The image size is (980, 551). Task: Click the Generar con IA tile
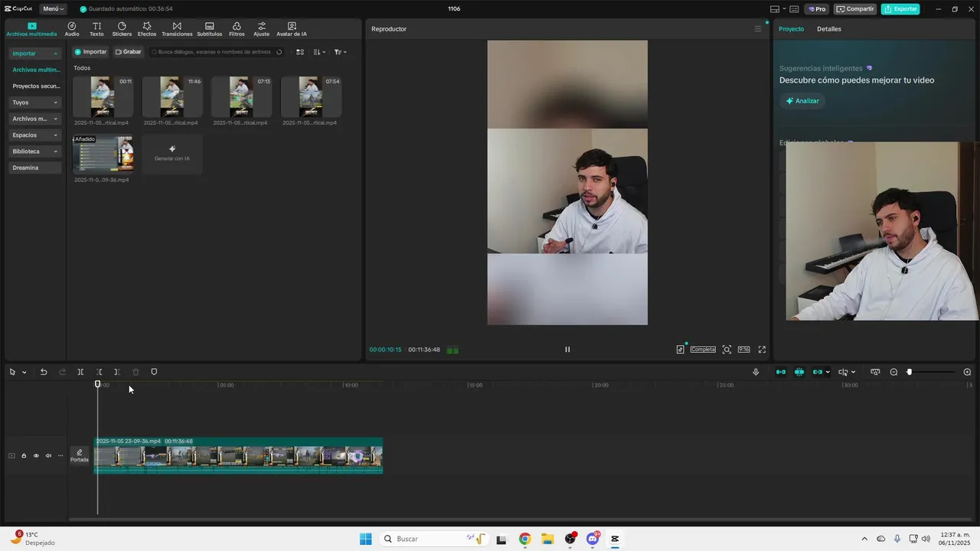click(x=172, y=154)
